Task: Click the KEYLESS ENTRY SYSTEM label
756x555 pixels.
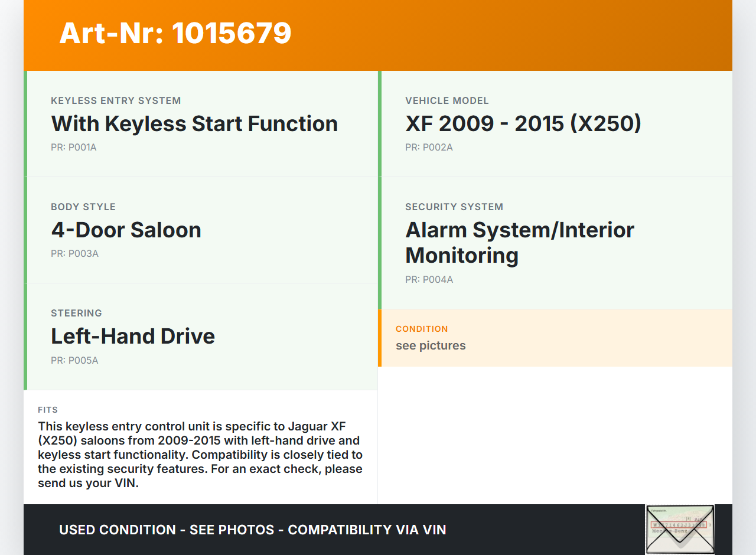Action: tap(116, 101)
